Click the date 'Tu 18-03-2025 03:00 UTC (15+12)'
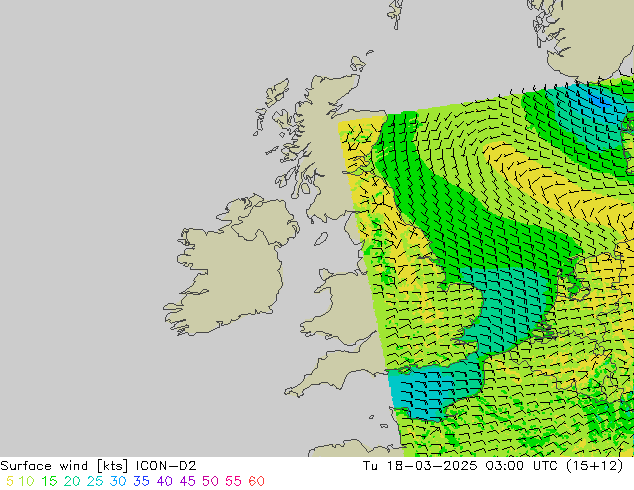Image resolution: width=634 pixels, height=490 pixels. pyautogui.click(x=493, y=466)
